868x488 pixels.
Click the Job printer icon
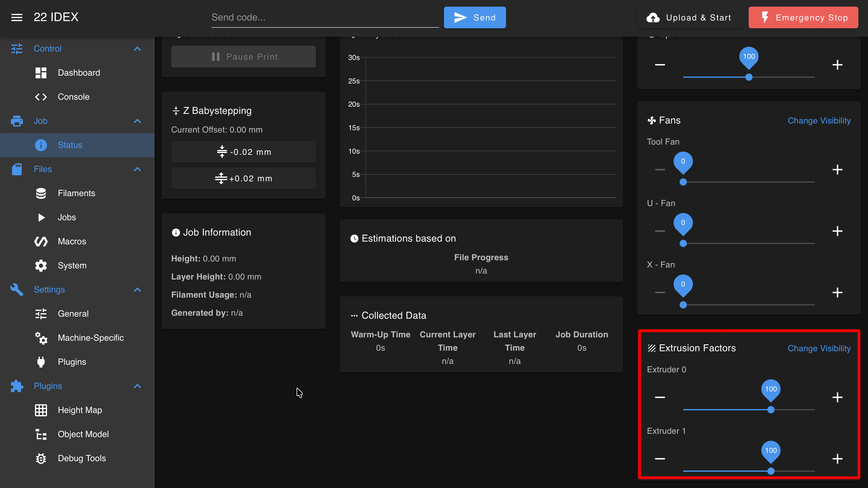(x=17, y=121)
